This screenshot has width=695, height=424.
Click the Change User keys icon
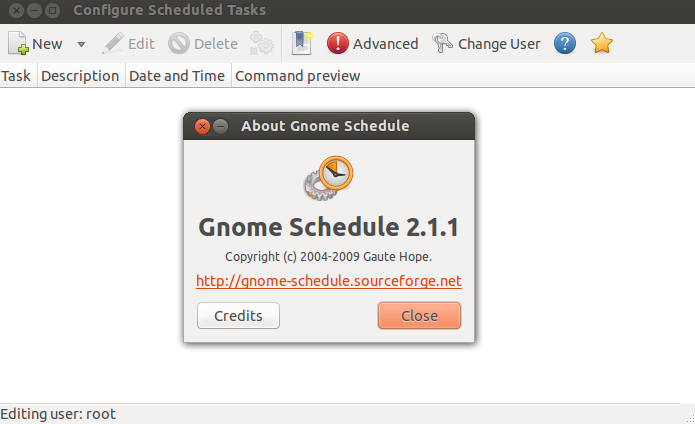click(442, 43)
